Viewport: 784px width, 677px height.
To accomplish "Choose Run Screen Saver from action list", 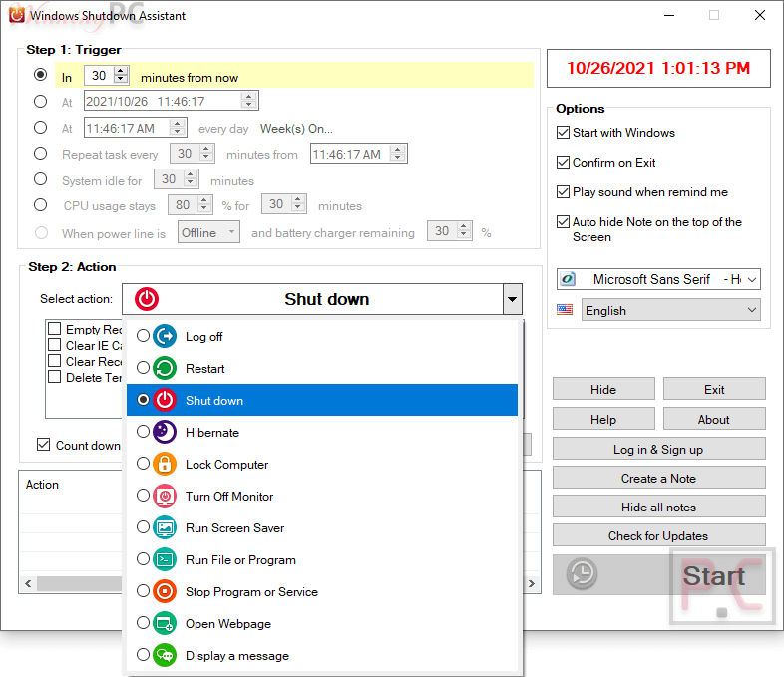I will click(322, 528).
